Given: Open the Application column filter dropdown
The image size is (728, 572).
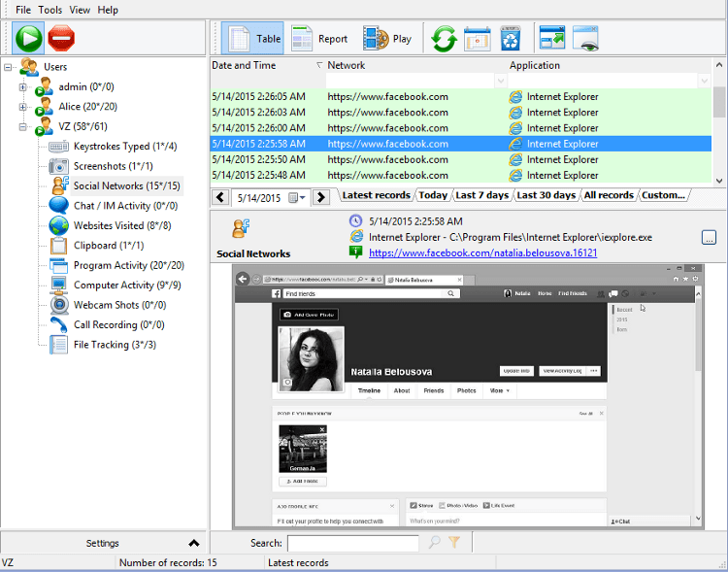Looking at the screenshot, I should click(704, 81).
